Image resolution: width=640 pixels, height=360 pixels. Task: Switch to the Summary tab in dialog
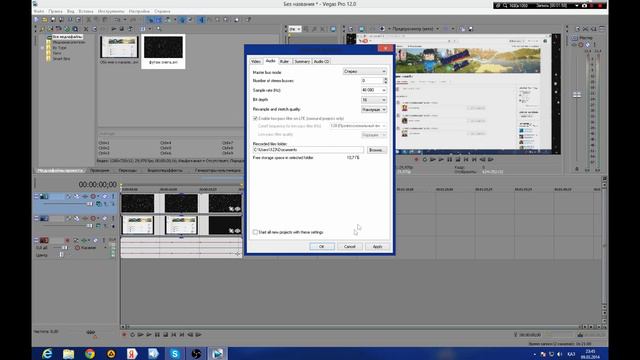[302, 62]
